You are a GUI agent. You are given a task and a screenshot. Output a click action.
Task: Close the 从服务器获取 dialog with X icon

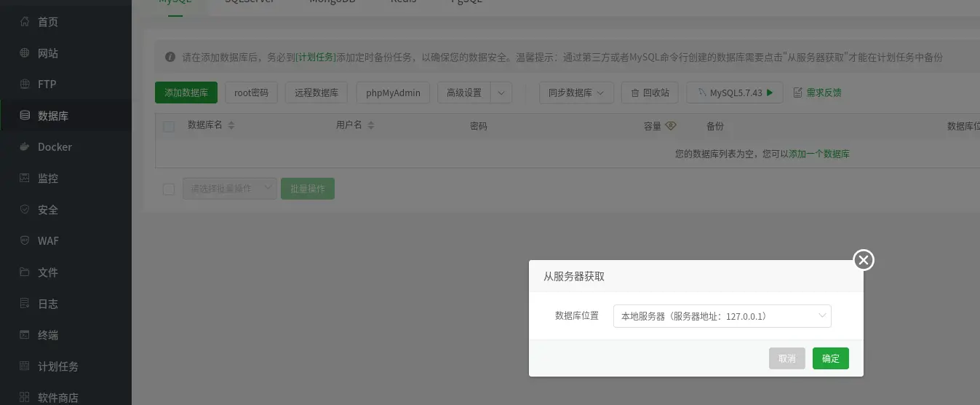[x=864, y=260]
